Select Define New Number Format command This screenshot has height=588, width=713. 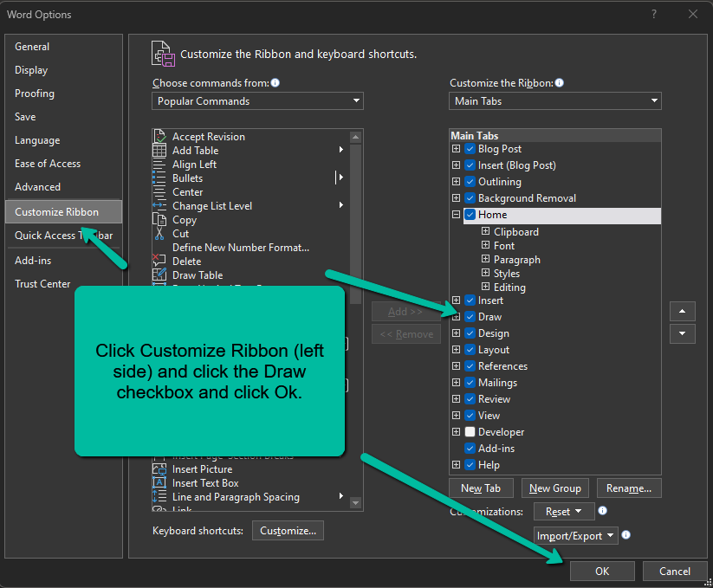241,247
